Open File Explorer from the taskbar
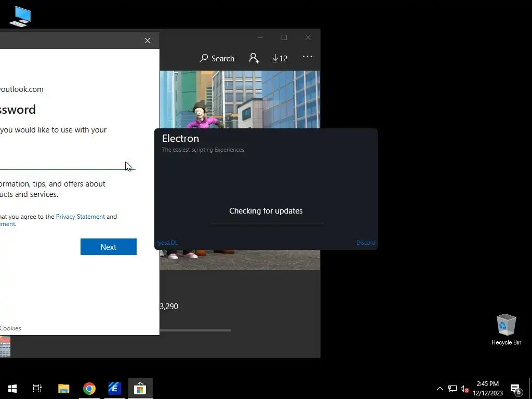Screen dimensions: 532x399 [x=64, y=389]
